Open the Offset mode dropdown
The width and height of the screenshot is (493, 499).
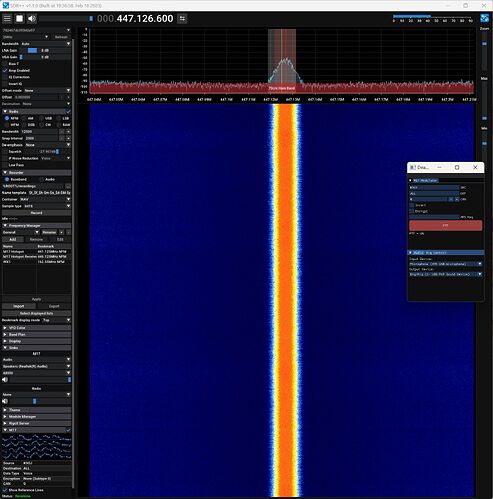[x=47, y=90]
